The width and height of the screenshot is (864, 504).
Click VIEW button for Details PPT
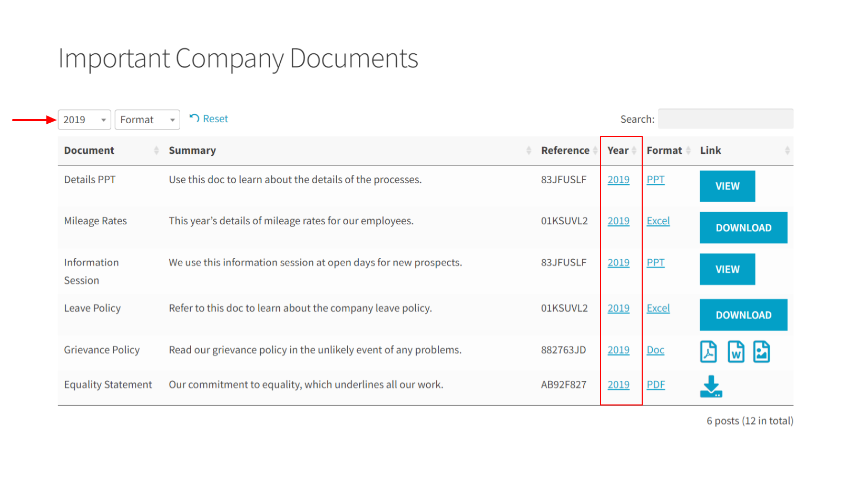(728, 186)
